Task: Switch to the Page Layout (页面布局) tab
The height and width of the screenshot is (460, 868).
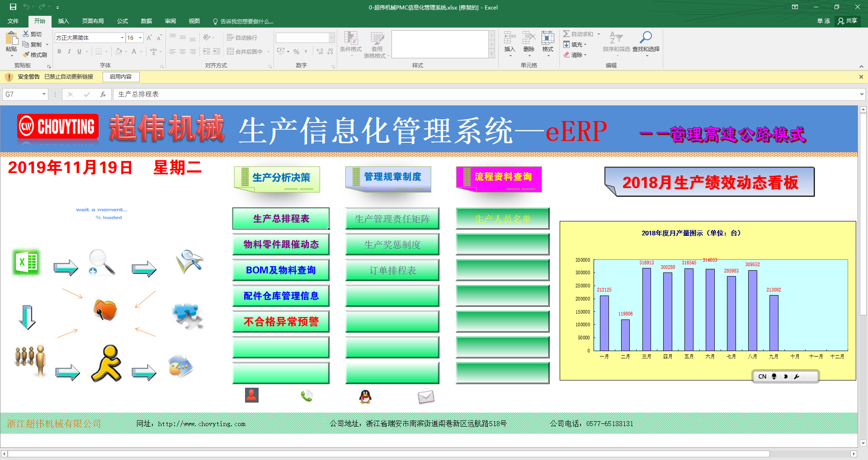Action: point(93,21)
